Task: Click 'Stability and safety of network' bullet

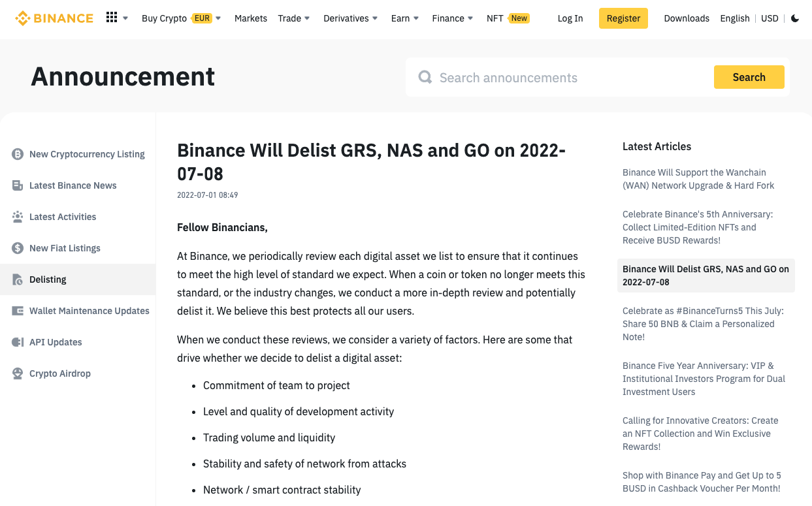Action: [304, 464]
